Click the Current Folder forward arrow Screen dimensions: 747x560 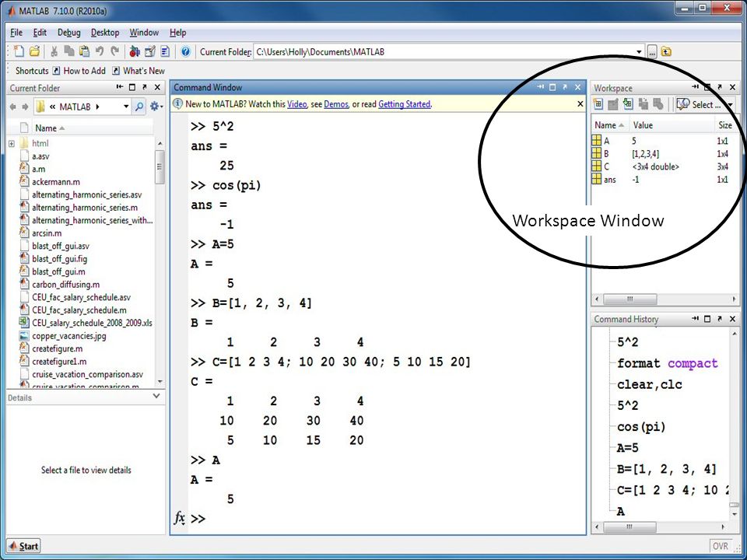click(x=25, y=107)
